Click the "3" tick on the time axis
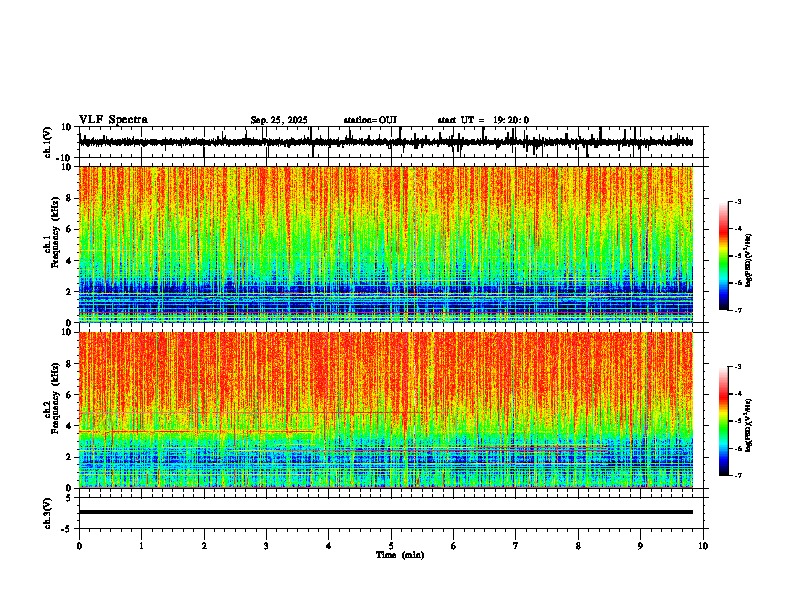Viewport: 792px width, 612px height. (x=267, y=546)
